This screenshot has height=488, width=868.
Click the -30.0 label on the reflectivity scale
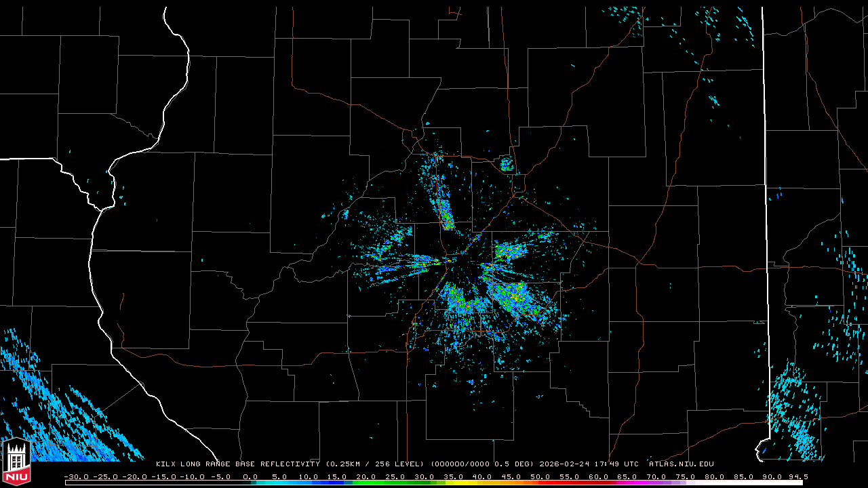click(76, 477)
